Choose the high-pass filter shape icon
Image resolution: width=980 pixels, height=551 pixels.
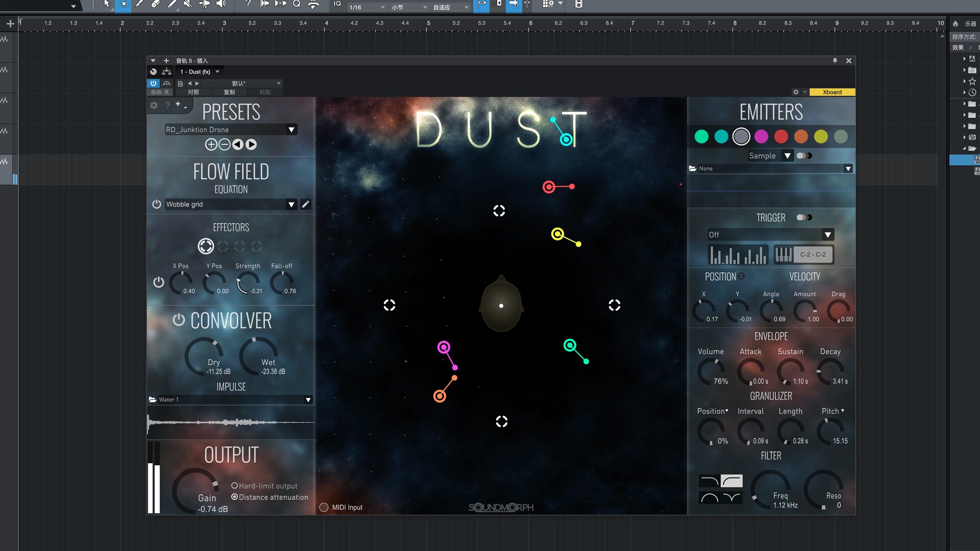tap(731, 481)
